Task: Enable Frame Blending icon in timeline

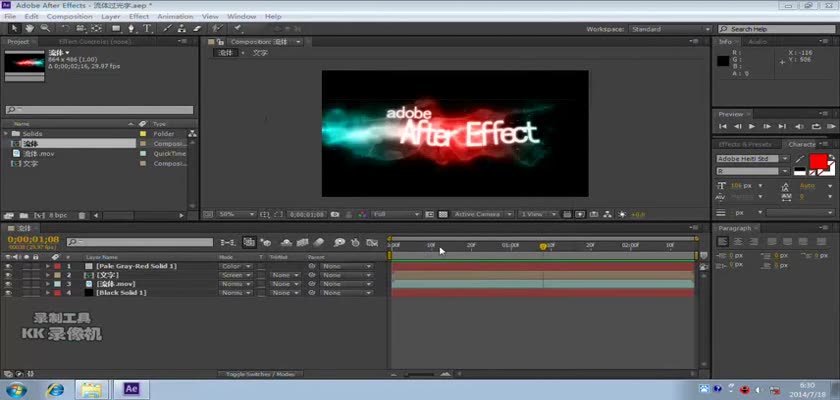Action: point(302,243)
